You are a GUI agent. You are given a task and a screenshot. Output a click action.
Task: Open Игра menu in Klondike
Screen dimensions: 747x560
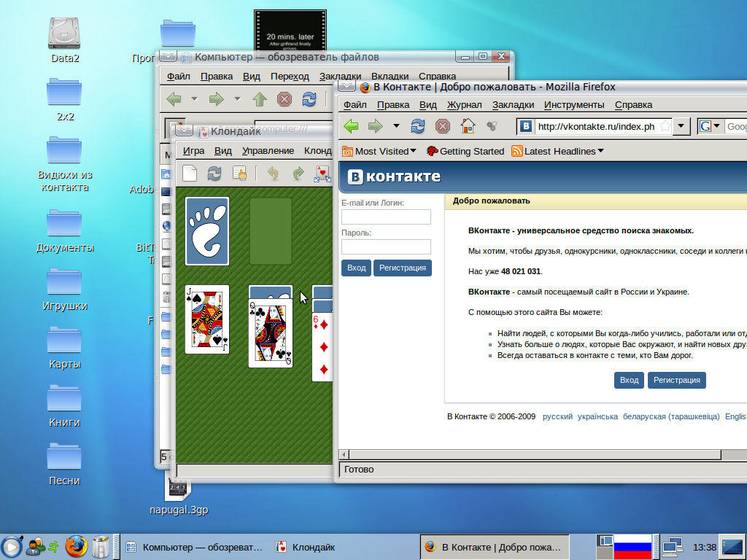click(193, 151)
